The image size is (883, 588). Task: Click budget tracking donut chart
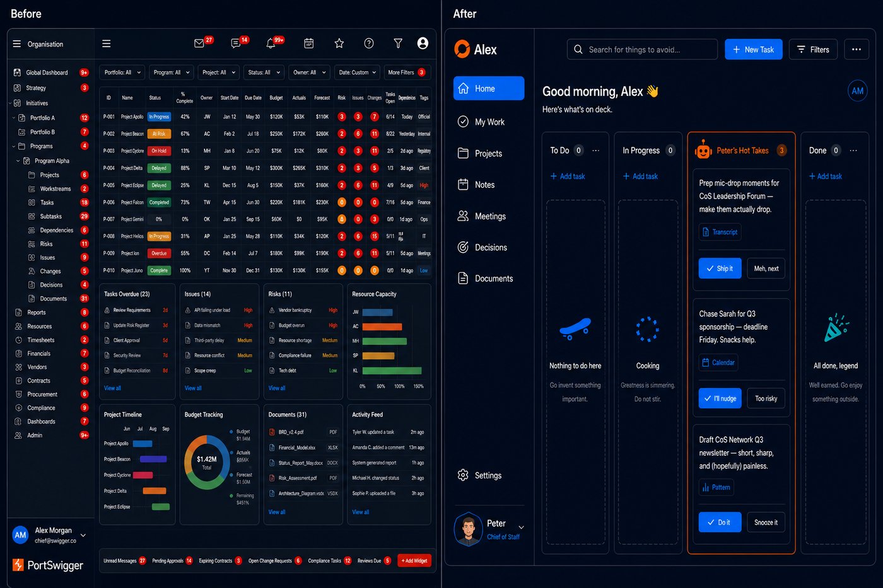click(x=206, y=462)
